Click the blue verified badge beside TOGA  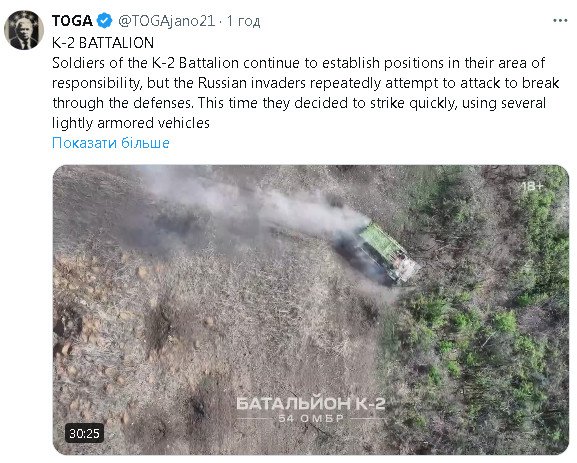104,21
